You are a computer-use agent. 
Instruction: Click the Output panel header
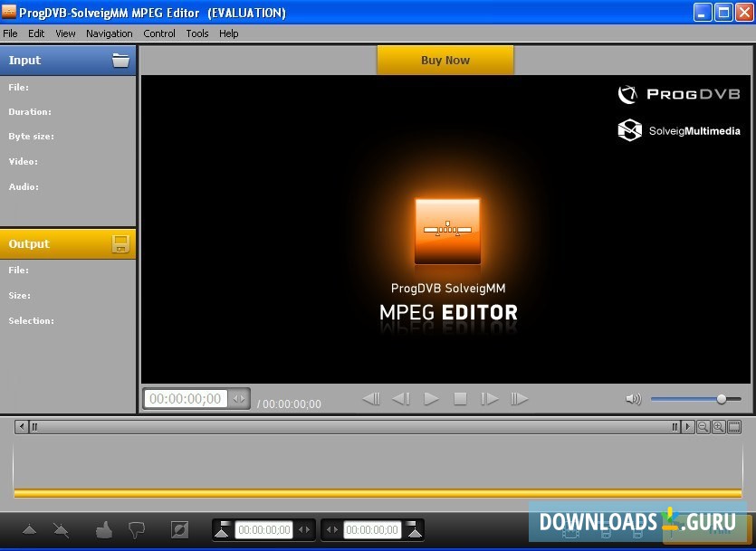[68, 243]
